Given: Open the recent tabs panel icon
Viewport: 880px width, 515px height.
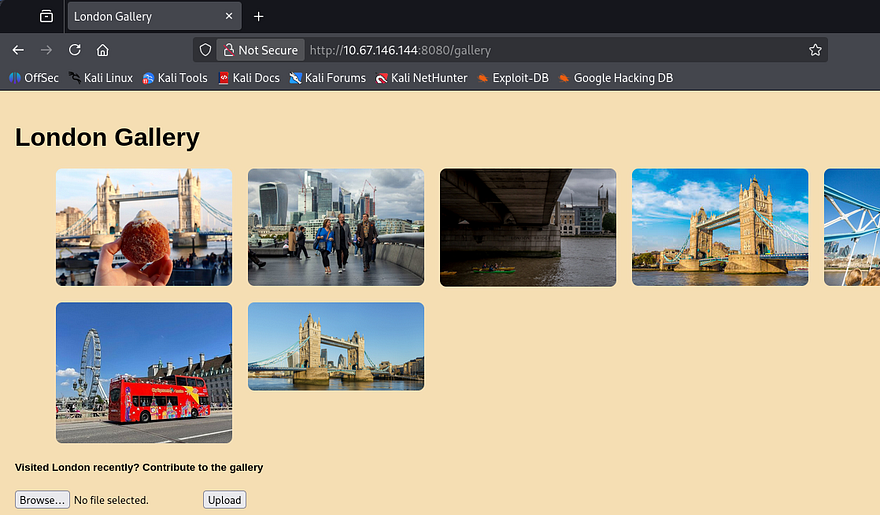Looking at the screenshot, I should (46, 16).
